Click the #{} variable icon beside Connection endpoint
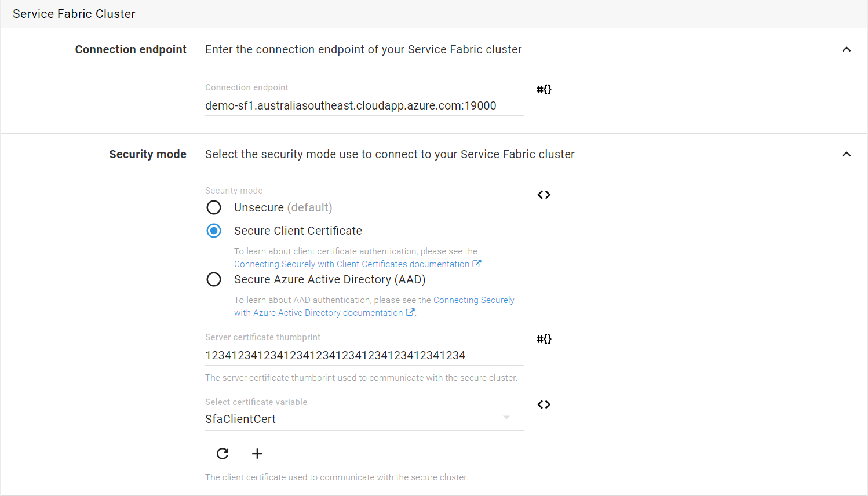 tap(544, 89)
